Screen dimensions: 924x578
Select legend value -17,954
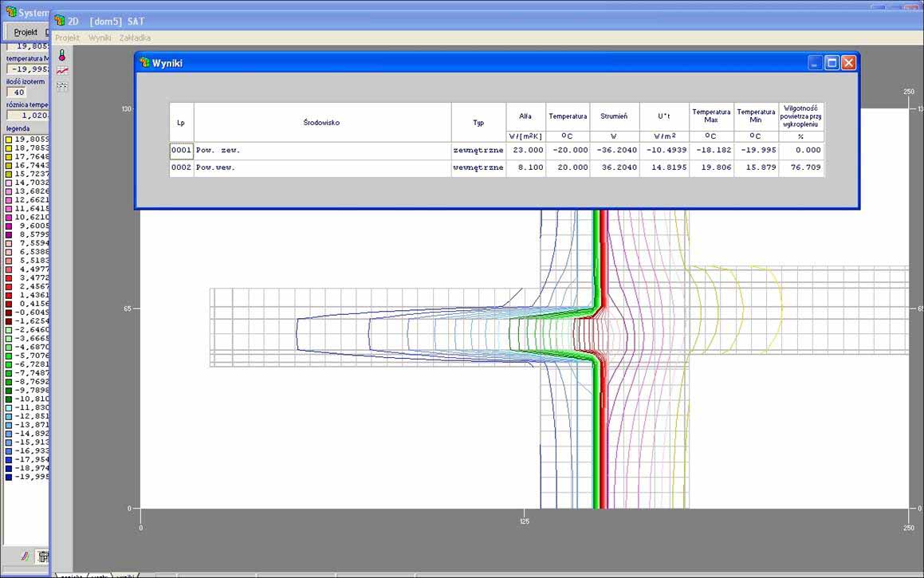coord(32,459)
